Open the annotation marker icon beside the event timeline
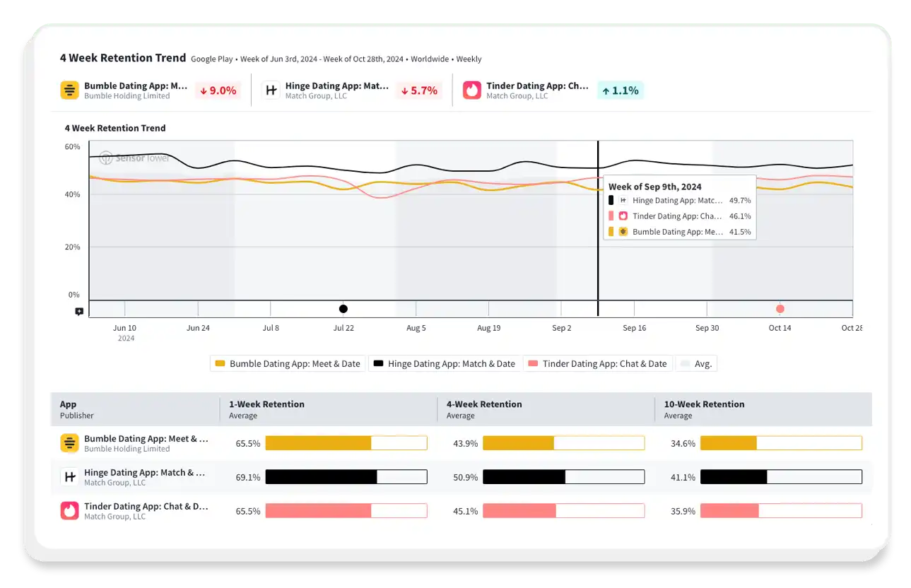 click(78, 311)
